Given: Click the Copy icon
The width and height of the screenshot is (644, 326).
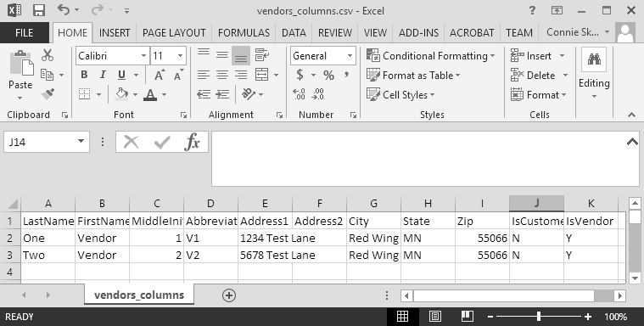Looking at the screenshot, I should pyautogui.click(x=48, y=75).
